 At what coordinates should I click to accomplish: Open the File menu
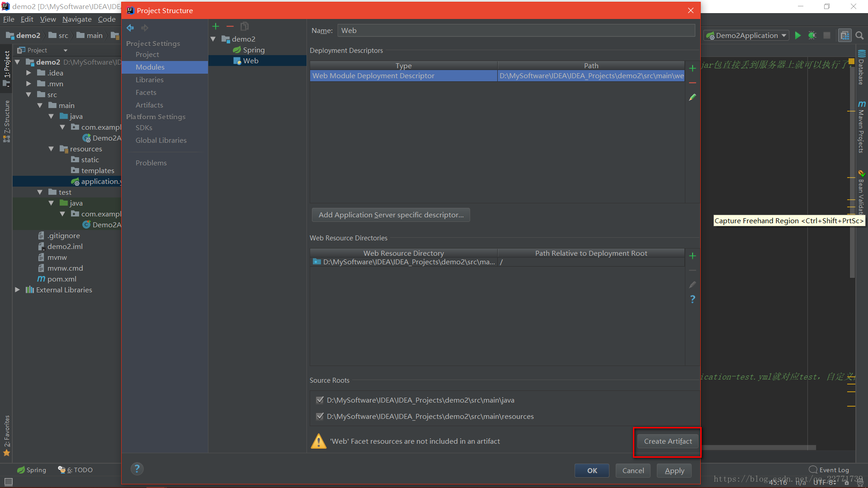(9, 19)
